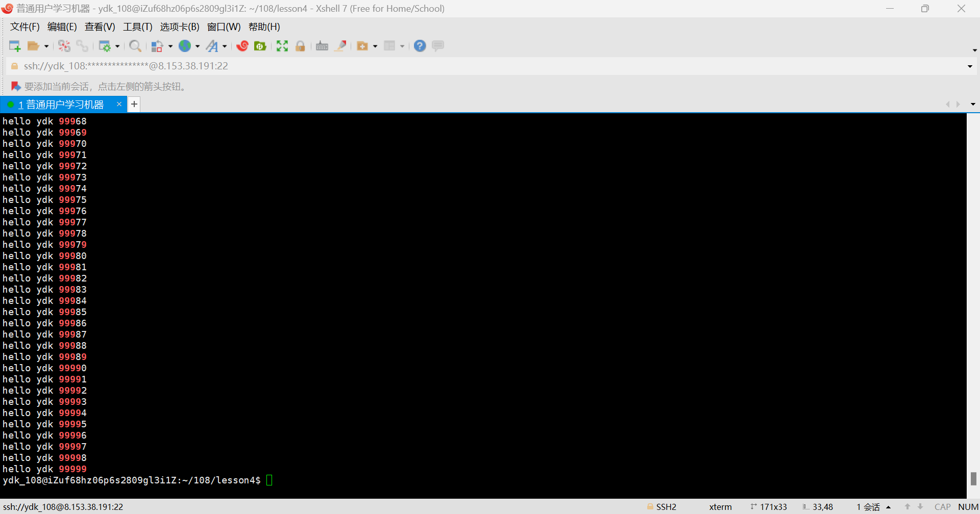Click the Xshell app icon in title bar

point(7,8)
